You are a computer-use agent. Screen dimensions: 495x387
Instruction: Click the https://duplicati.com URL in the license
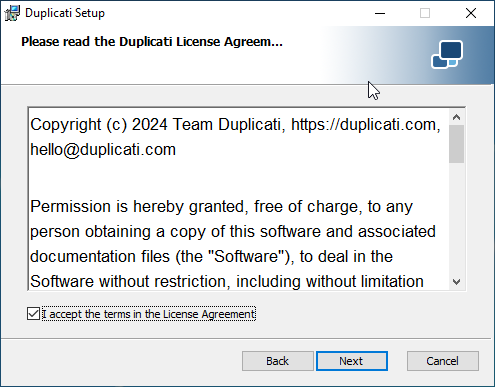coord(364,125)
